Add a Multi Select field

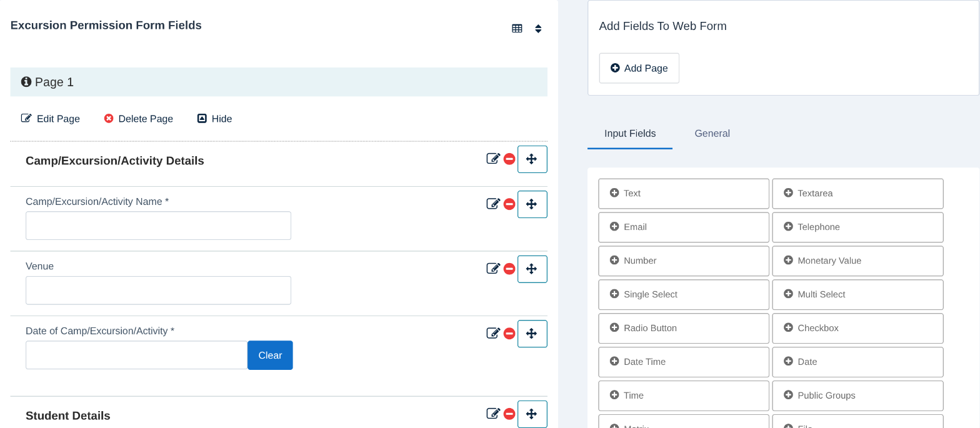(x=857, y=295)
